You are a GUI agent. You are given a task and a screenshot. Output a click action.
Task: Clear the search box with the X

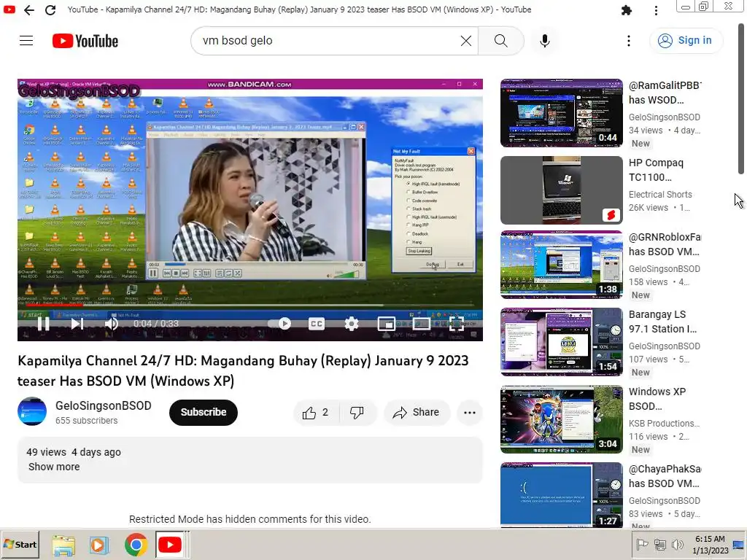pos(466,41)
